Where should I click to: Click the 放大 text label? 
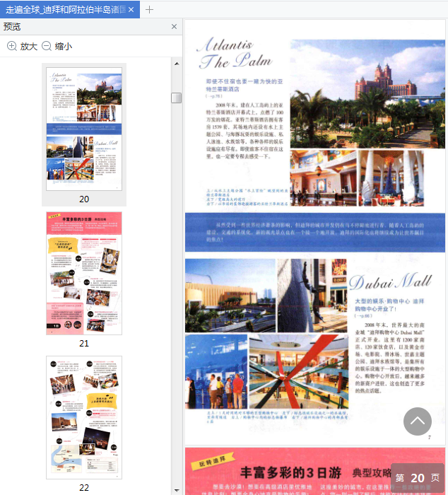click(x=29, y=47)
